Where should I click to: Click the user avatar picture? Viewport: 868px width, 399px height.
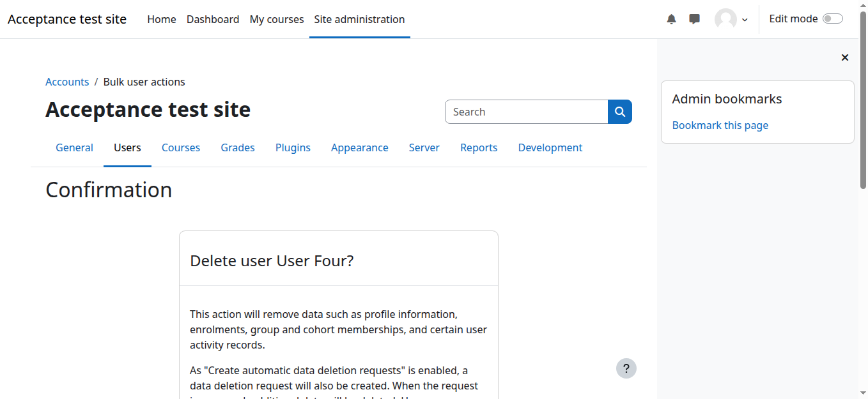(x=725, y=19)
